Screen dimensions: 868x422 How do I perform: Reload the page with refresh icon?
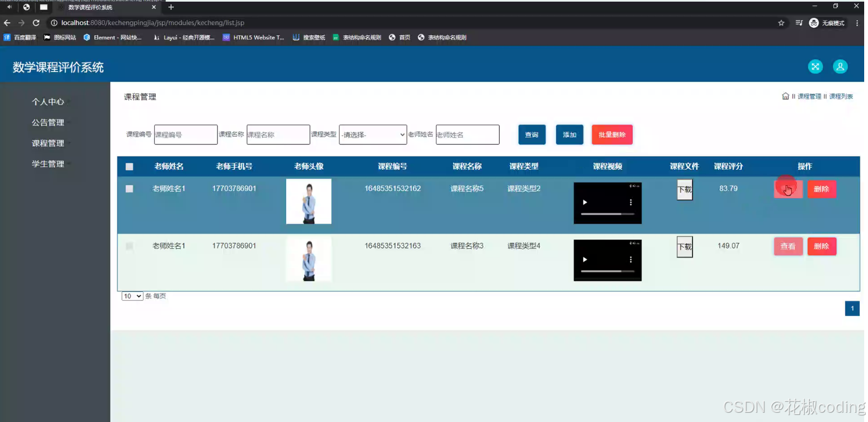(36, 23)
